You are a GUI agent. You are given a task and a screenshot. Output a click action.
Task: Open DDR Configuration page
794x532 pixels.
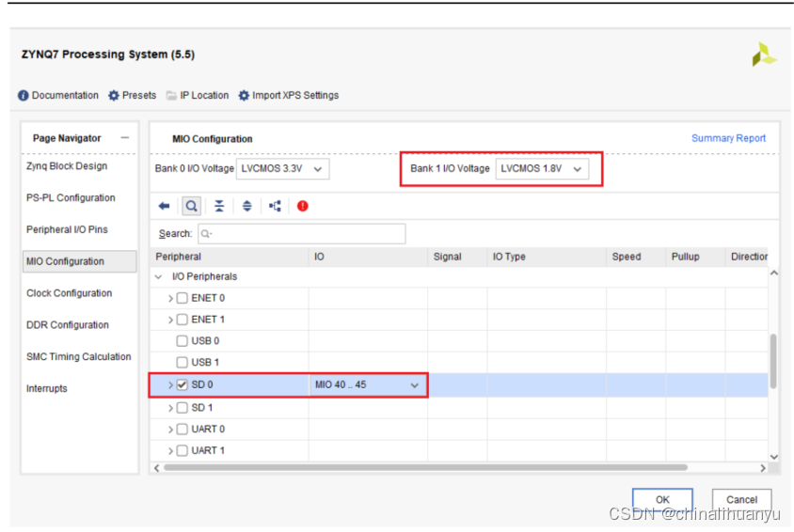coord(68,325)
